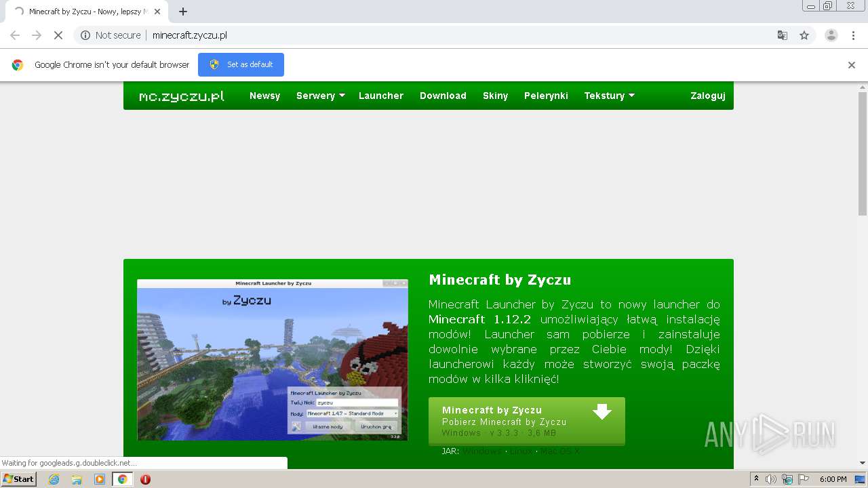The image size is (868, 488).
Task: Click the page vertical scrollbar thumb
Action: pos(863,155)
